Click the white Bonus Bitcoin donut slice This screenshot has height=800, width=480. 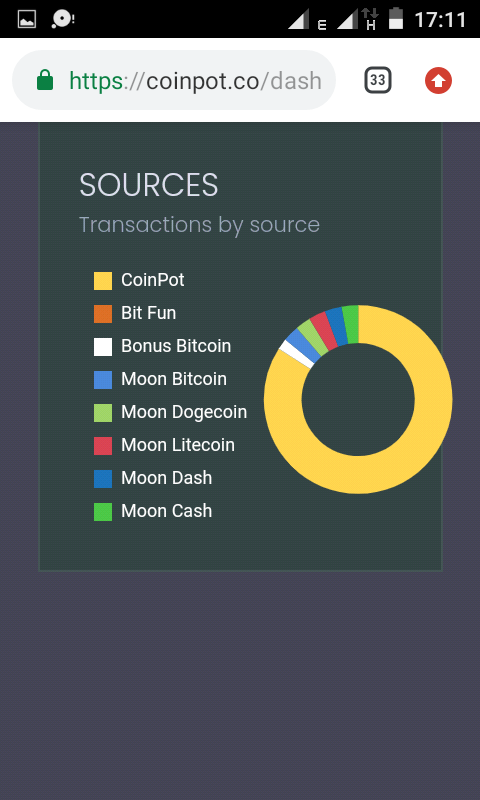coord(297,354)
